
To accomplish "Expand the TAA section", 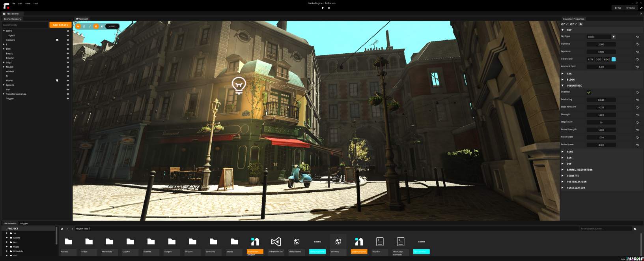I will tap(562, 73).
